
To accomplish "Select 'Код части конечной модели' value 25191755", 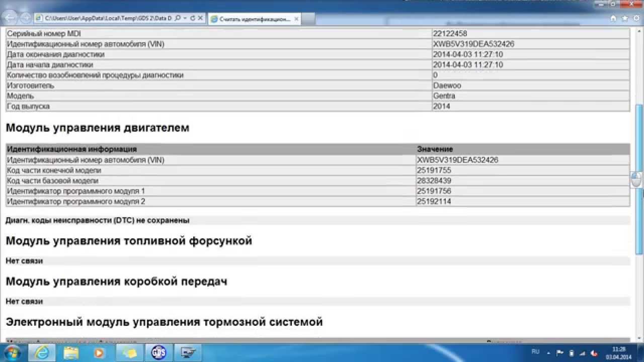I will click(434, 170).
